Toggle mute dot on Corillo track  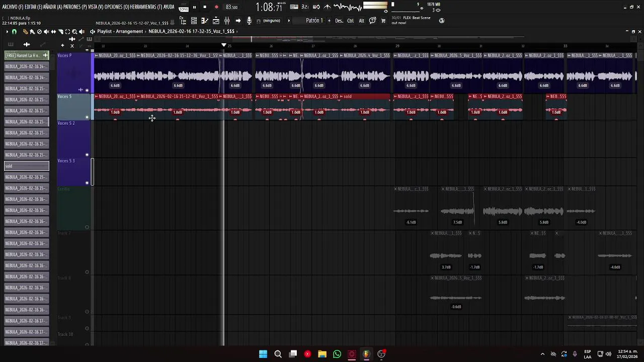click(x=87, y=227)
